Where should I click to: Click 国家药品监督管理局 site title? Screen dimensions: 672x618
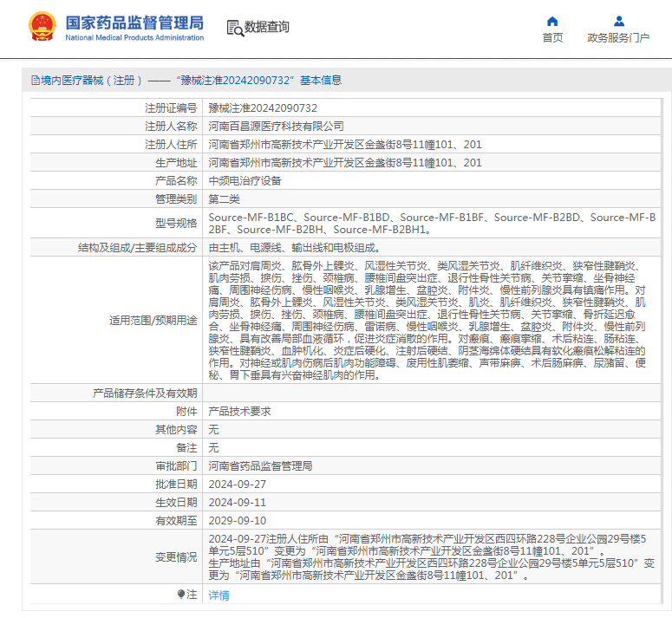[x=134, y=23]
